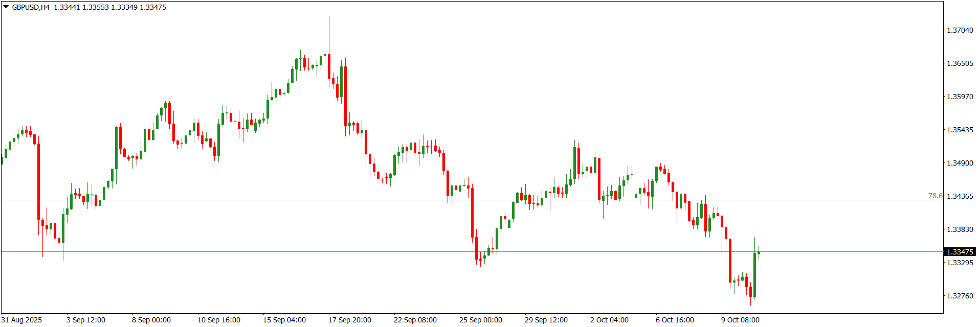Screen dimensions: 980x327
Task: Select the 1.35970 price scale value
Action: pos(960,97)
